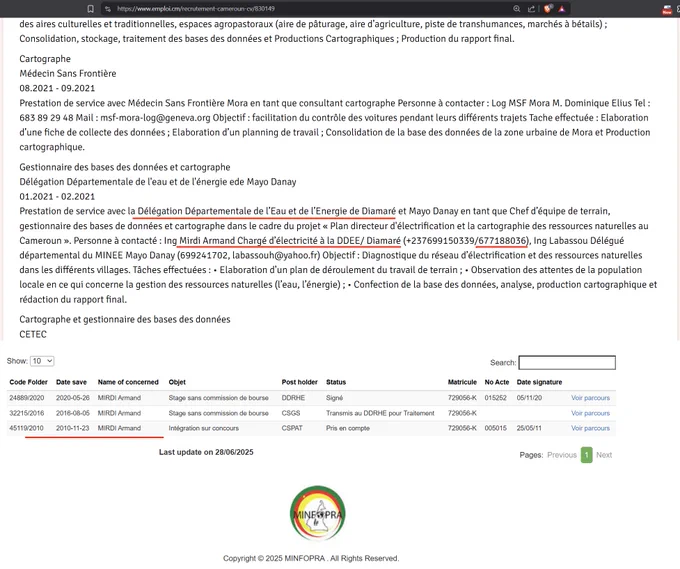Screen dimensions: 680x569
Task: Click date signature '25/05/11' cell
Action: 529,428
